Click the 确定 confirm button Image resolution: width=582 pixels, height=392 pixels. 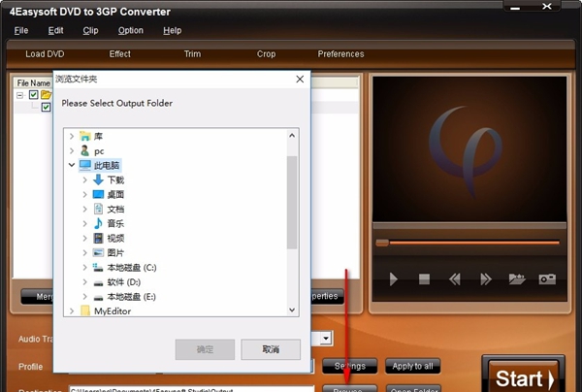(205, 349)
